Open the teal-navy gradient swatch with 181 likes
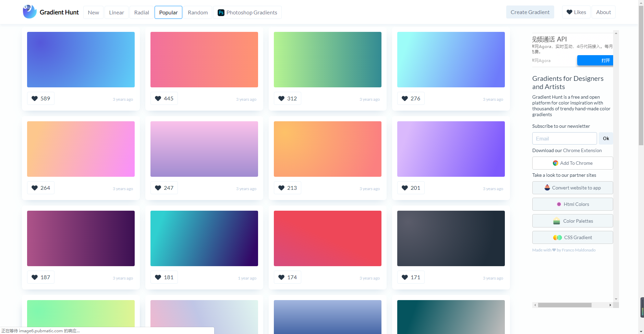The width and height of the screenshot is (644, 334). coord(204,238)
